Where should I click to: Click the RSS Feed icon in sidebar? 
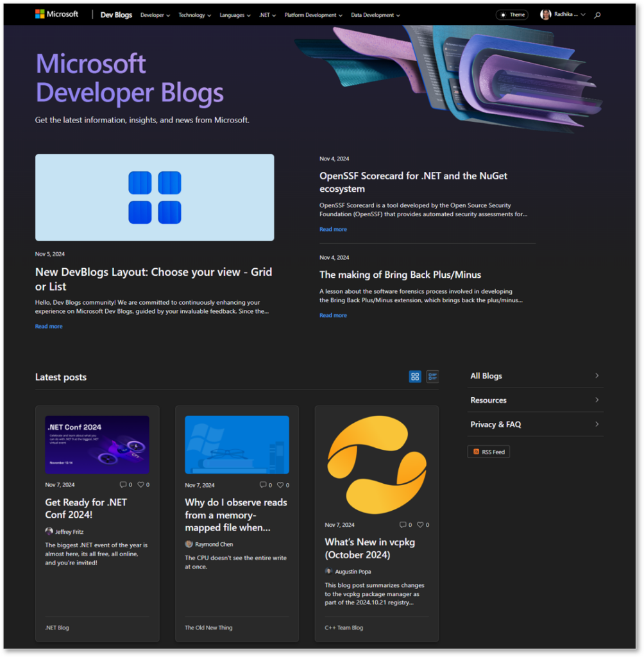476,452
